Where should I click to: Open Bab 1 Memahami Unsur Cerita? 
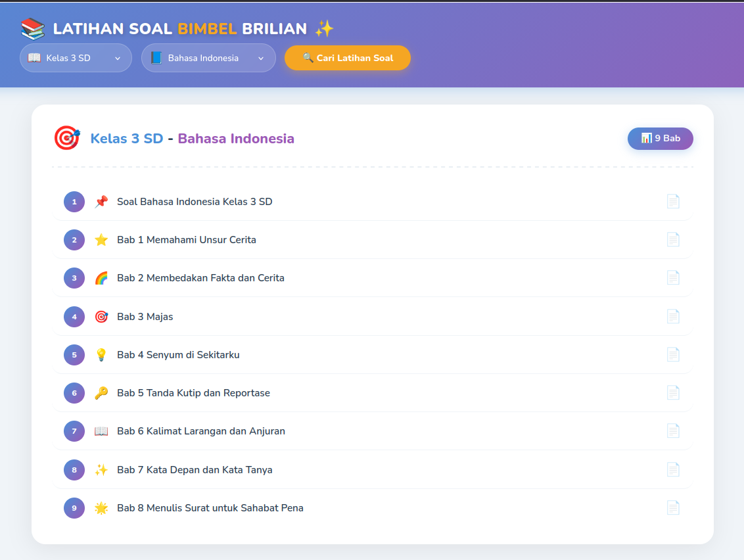pos(373,240)
